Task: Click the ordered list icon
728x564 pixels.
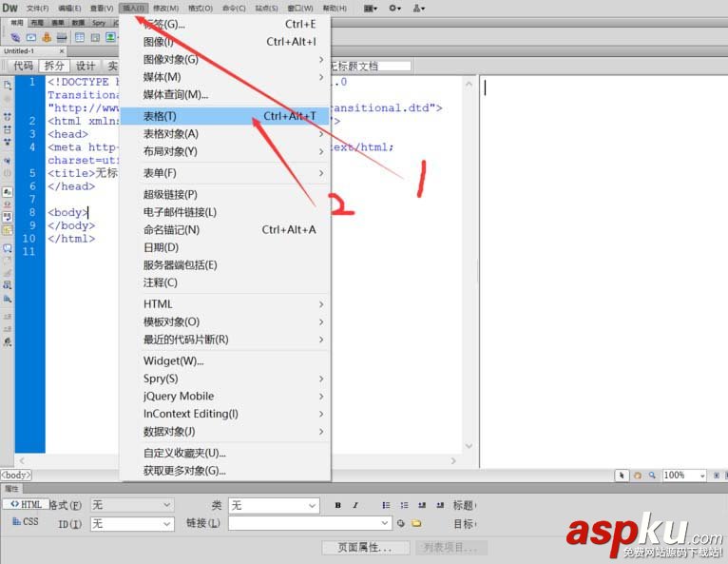Action: click(405, 505)
